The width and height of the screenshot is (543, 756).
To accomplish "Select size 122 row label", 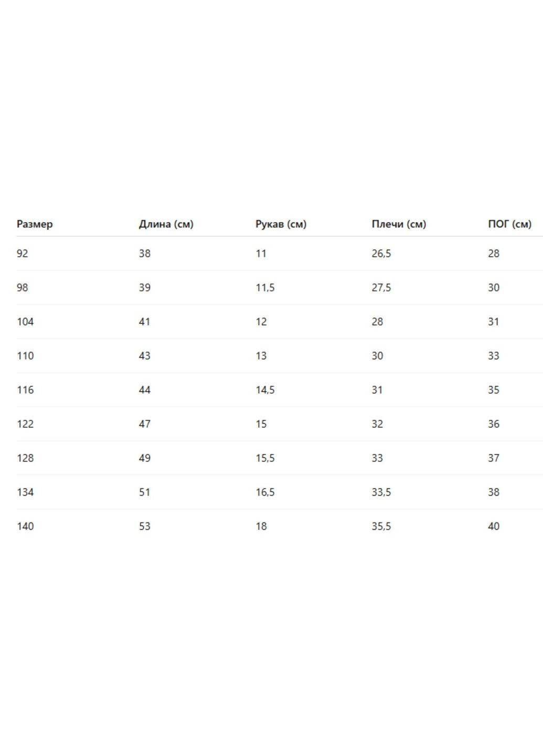I will point(25,424).
